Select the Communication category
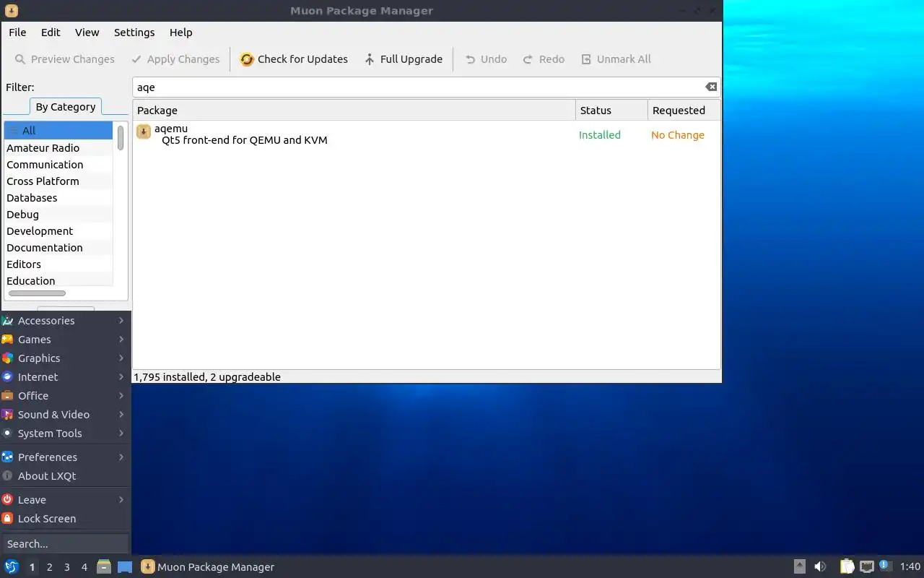Image resolution: width=924 pixels, height=578 pixels. click(58, 165)
